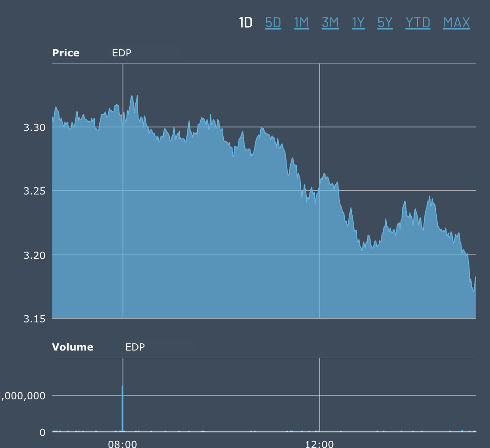Click the 12:00 time axis label
490x448 pixels.
pos(319,444)
